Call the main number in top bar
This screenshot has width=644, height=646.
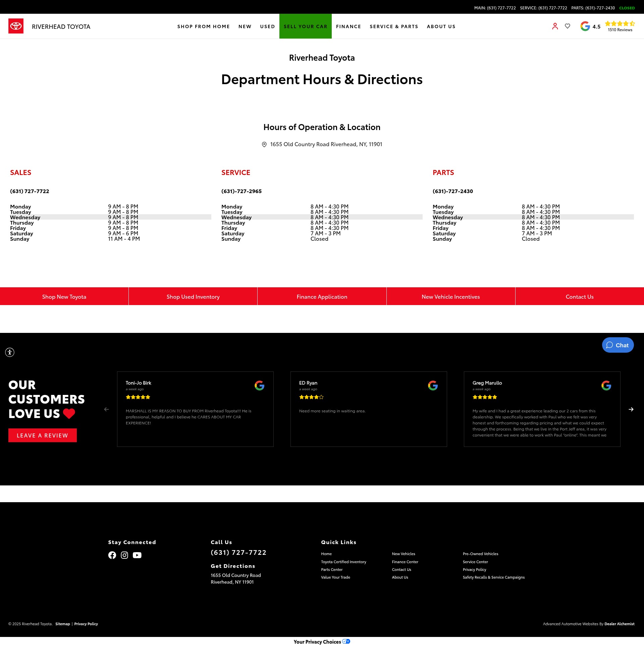point(495,8)
